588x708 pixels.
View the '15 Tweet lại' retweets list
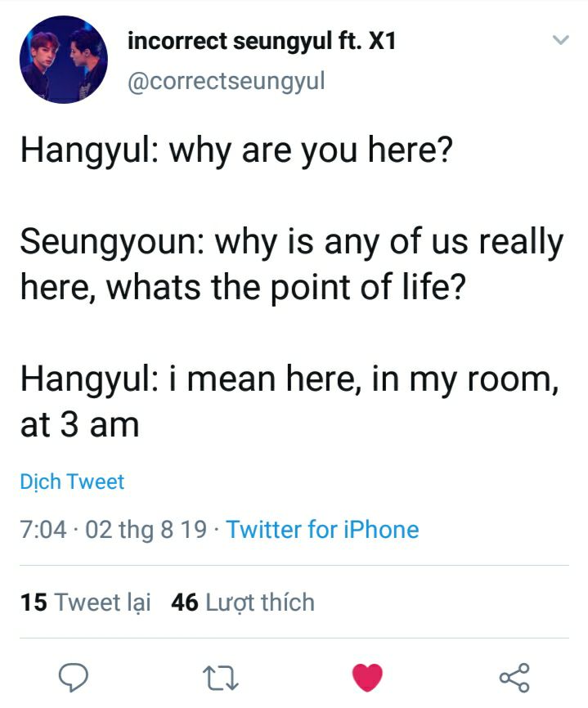coord(86,603)
